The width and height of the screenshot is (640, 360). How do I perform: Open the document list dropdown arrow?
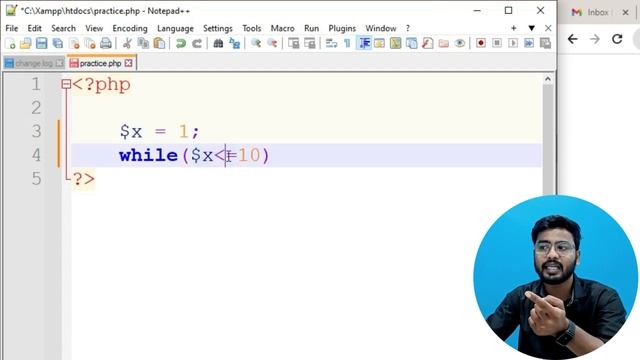pyautogui.click(x=531, y=28)
